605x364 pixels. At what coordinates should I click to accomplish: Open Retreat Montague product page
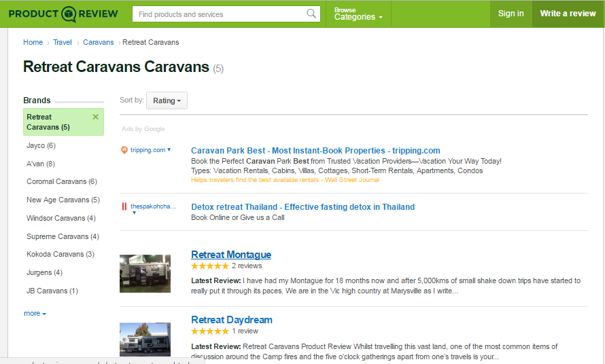(x=231, y=255)
